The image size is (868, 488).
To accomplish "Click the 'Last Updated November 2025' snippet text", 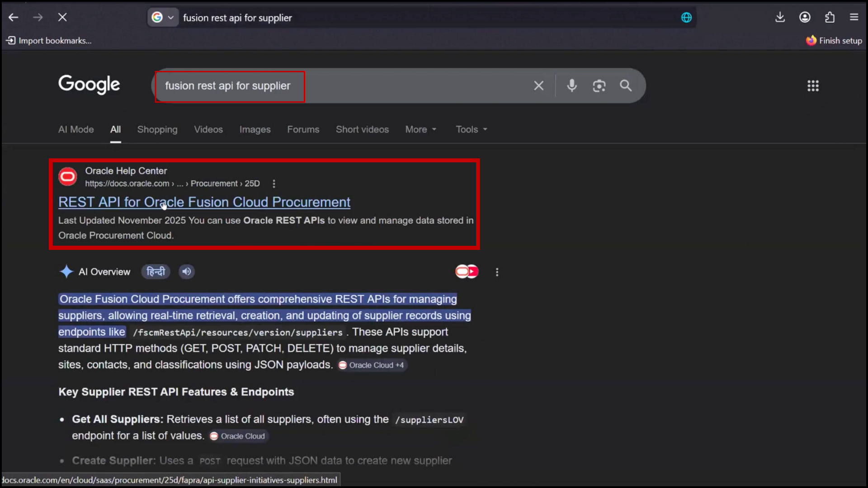I will coord(122,221).
